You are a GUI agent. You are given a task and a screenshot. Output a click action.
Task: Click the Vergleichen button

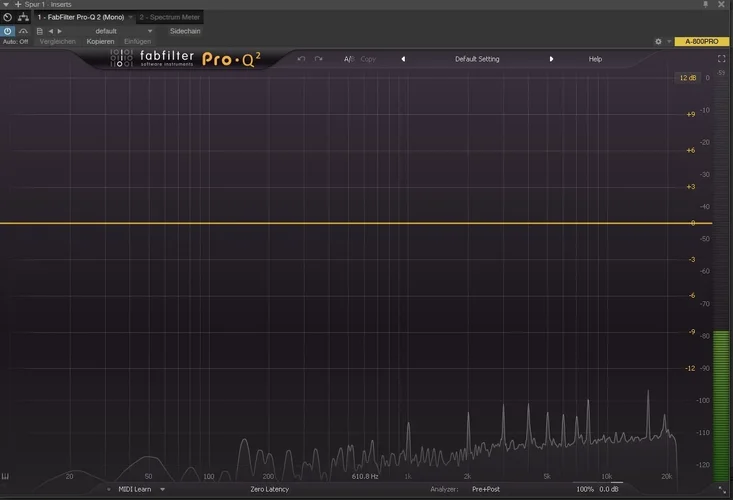[57, 42]
